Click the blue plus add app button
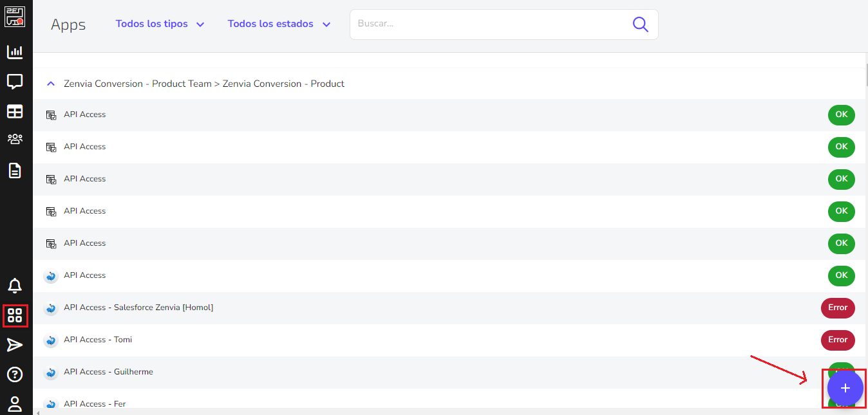 pos(845,388)
